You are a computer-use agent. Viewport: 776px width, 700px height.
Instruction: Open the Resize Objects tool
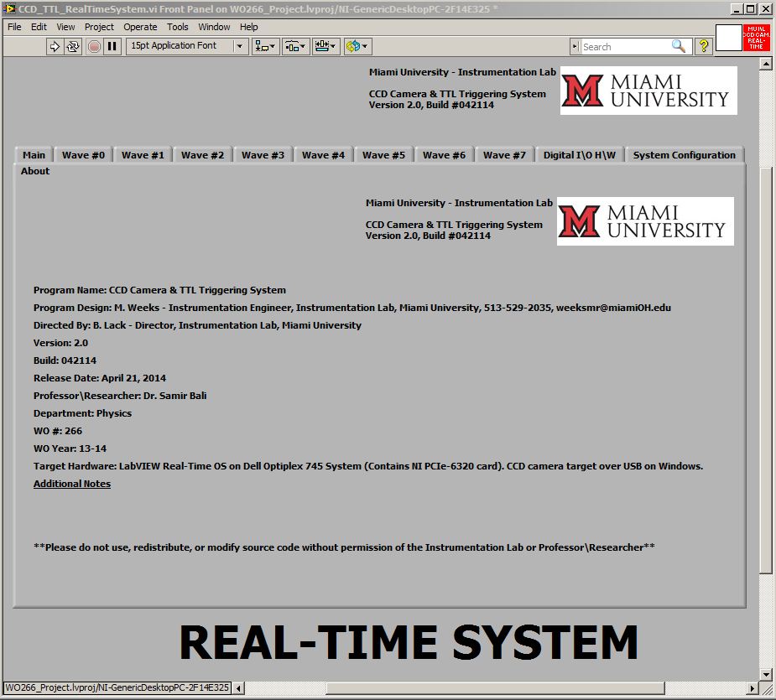pos(326,46)
